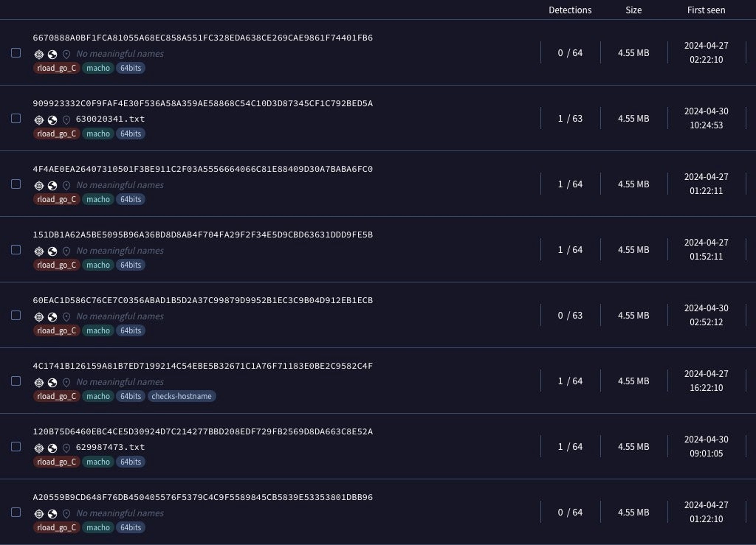756x545 pixels.
Task: Click the globe icon in the A20559B9CD64 row
Action: [x=52, y=514]
